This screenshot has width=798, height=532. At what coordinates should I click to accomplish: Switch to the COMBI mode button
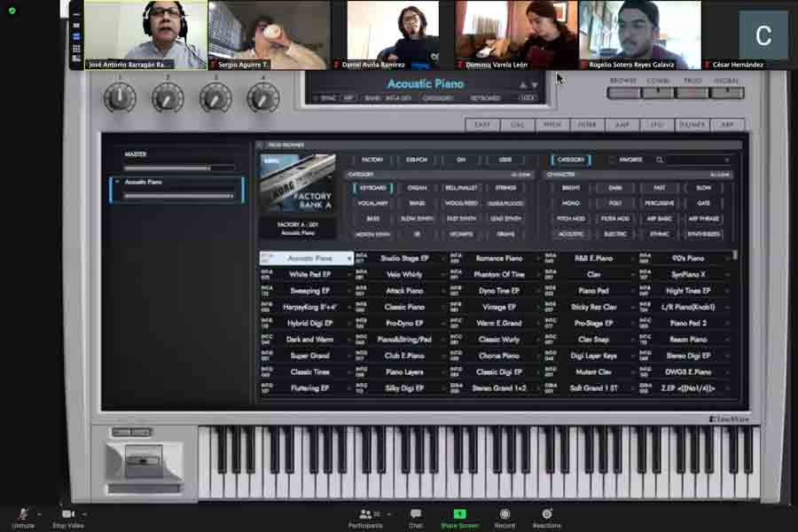click(x=658, y=92)
